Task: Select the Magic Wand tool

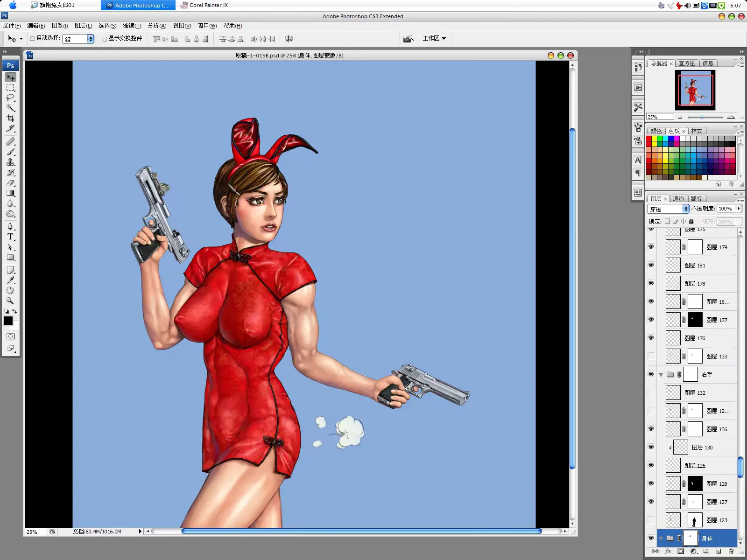Action: (10, 108)
